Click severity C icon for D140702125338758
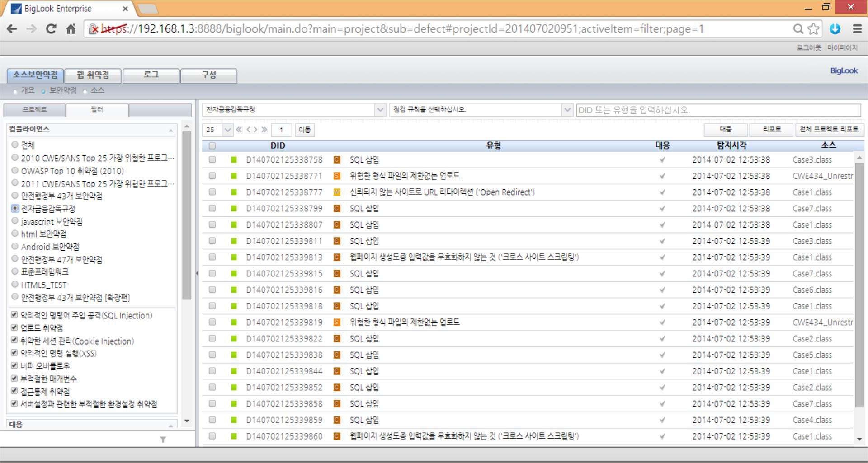This screenshot has height=463, width=868. pyautogui.click(x=337, y=159)
